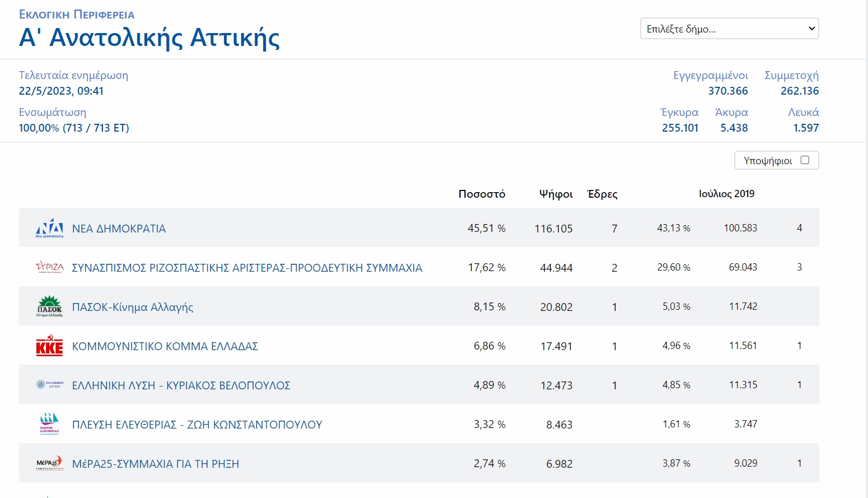Click the Υποψήφιοι button label
Screen dimensions: 868x498
click(768, 161)
